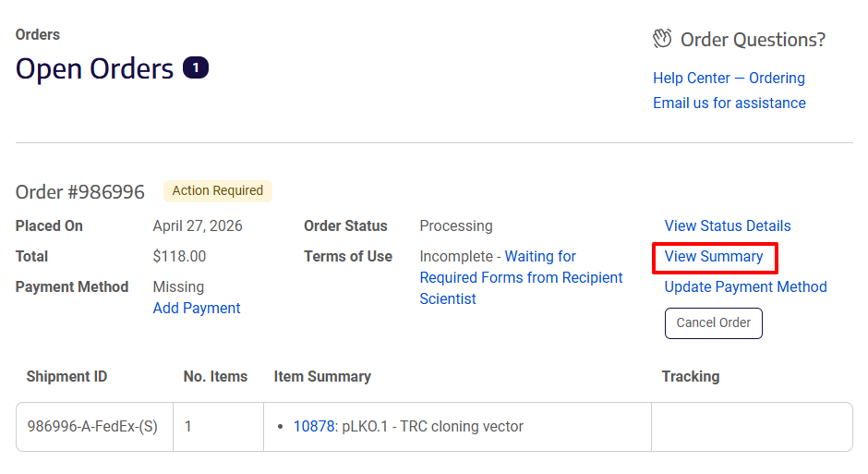Click Email us for assistance
Viewport: 868px width, 474px height.
(x=729, y=103)
